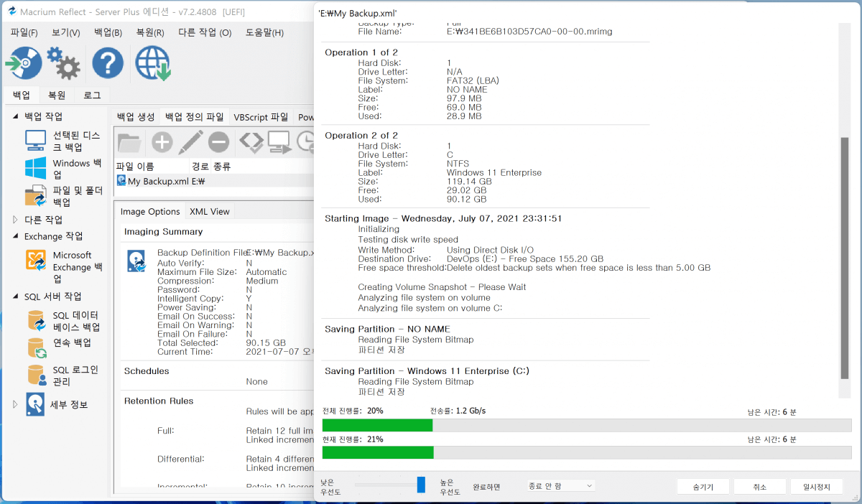This screenshot has height=504, width=862.
Task: Open the 보기(V) menu
Action: (x=65, y=33)
